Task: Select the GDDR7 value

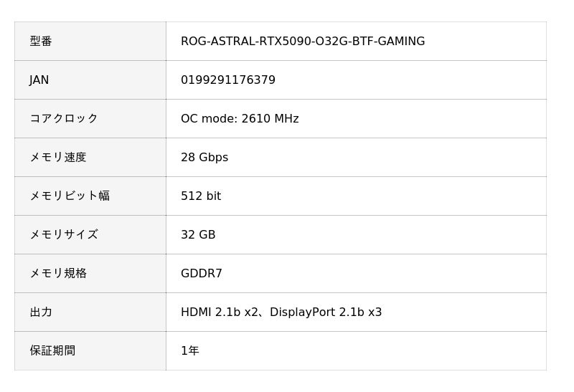Action: [x=202, y=274]
